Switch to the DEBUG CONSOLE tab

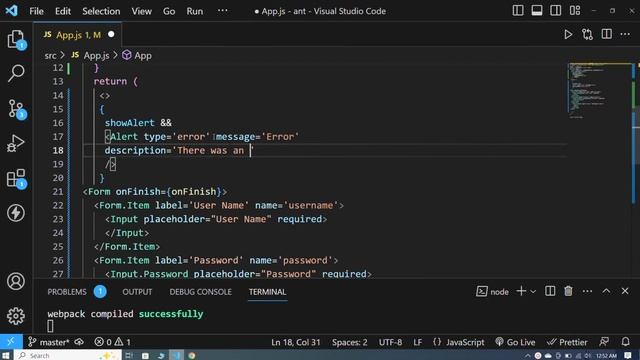click(200, 292)
